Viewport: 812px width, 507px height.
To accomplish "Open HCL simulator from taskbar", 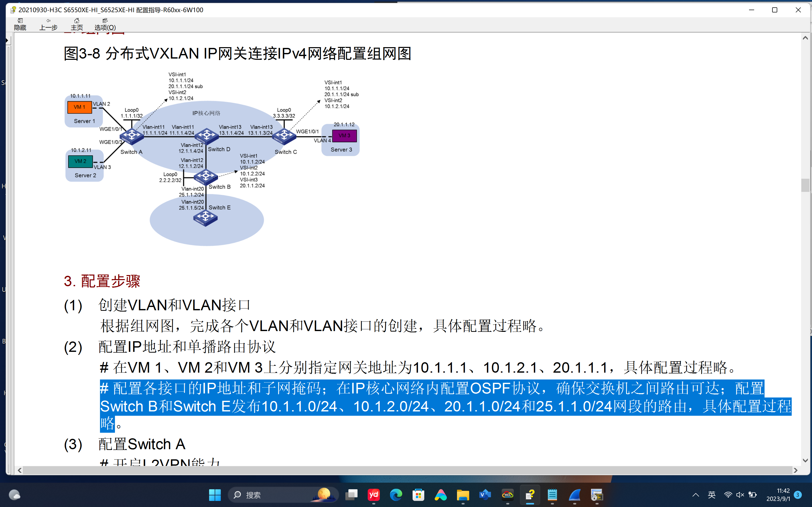I will click(x=507, y=495).
